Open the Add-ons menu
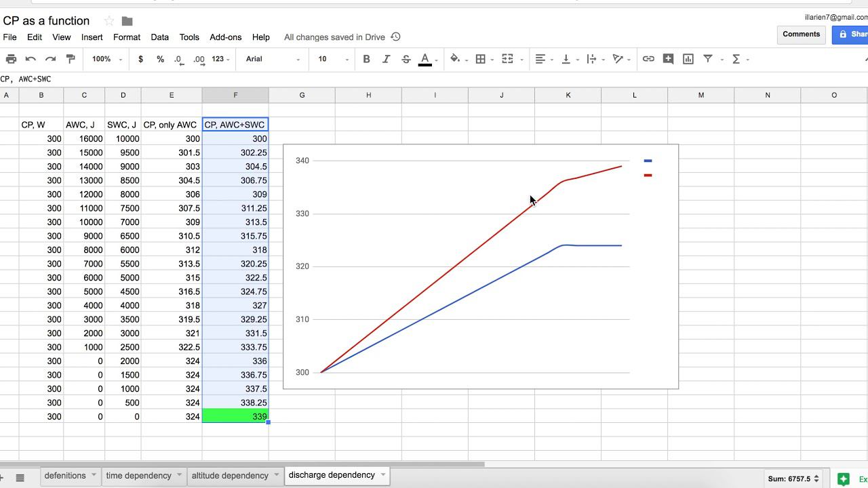The height and width of the screenshot is (488, 868). [x=226, y=37]
